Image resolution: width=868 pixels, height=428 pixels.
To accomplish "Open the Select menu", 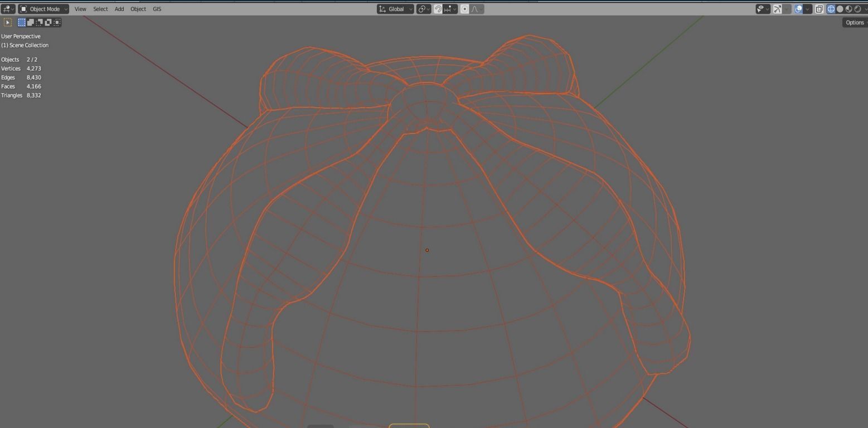I will coord(100,9).
